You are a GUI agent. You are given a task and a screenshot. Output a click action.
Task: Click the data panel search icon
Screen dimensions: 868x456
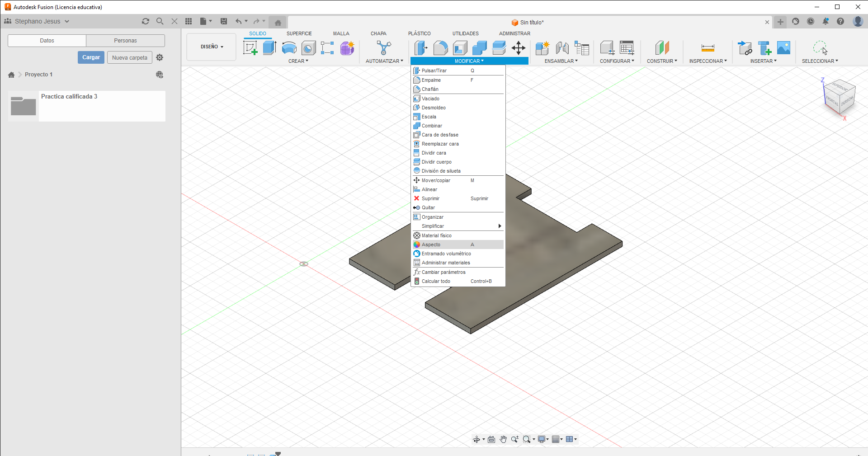(160, 21)
